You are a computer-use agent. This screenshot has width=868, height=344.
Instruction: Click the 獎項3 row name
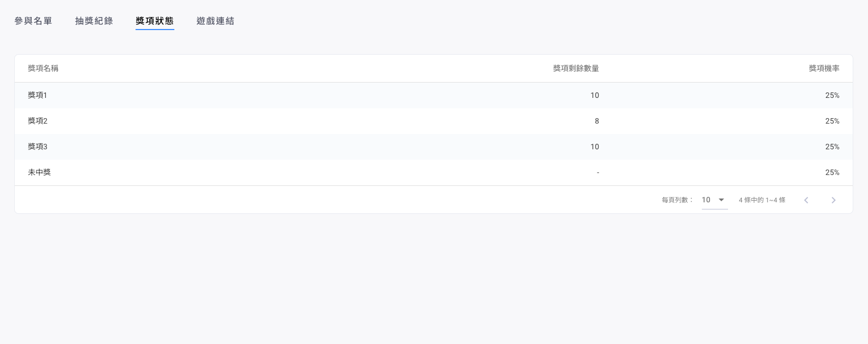pyautogui.click(x=38, y=147)
